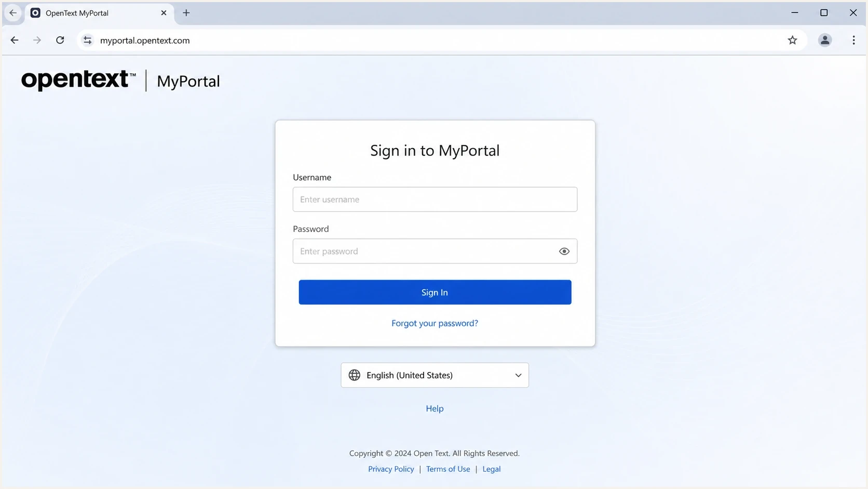
Task: Open a new browser tab
Action: (x=186, y=13)
